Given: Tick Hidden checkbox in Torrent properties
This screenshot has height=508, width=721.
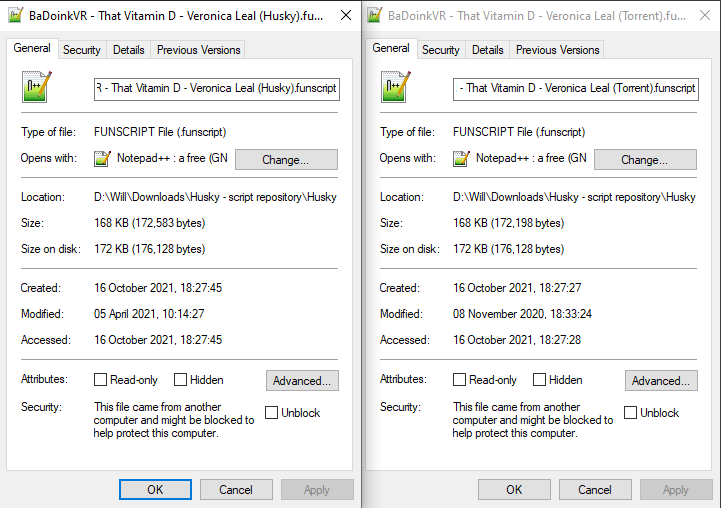Looking at the screenshot, I should point(539,380).
